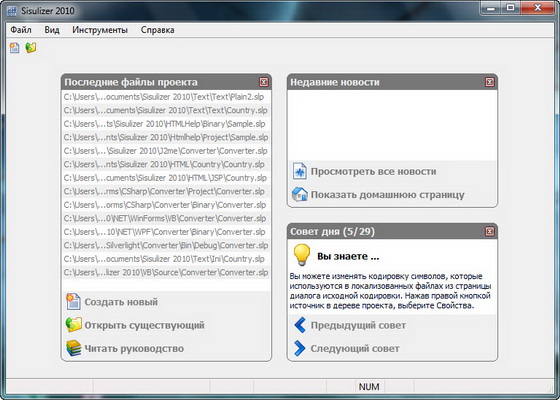Click the Читать руководство link

click(134, 349)
